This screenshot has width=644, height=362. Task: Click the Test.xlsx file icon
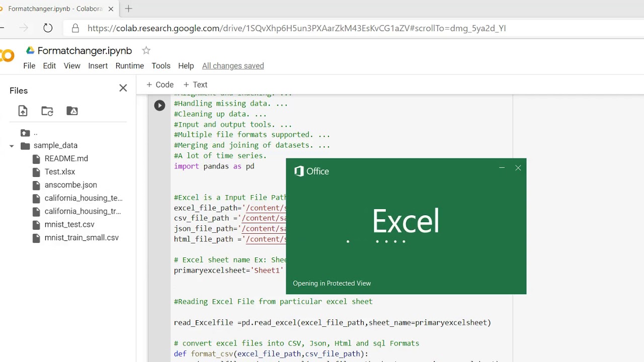click(x=36, y=172)
